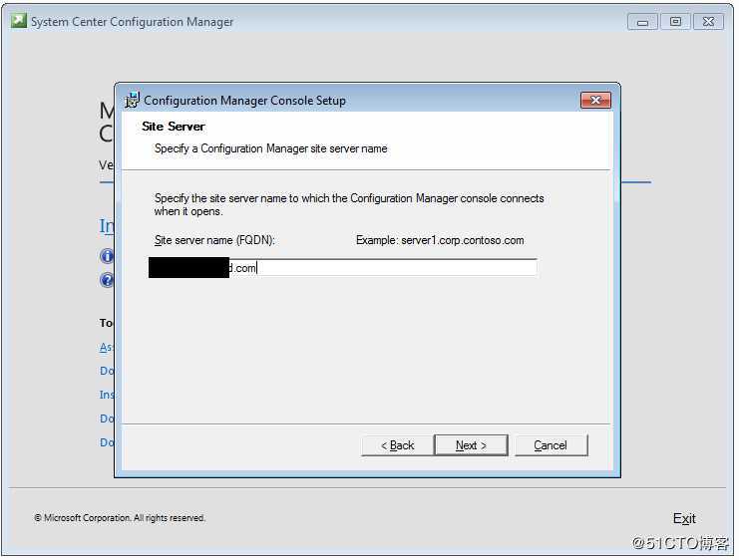Click 'Specify a Configuration Manager site server name' text
739x560 pixels.
271,148
